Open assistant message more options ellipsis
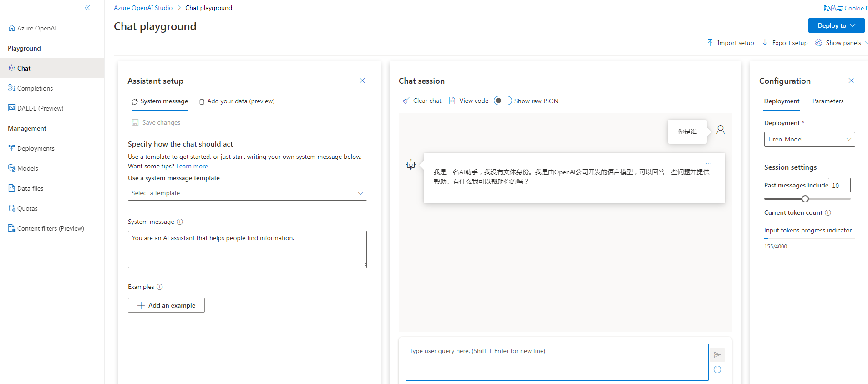The image size is (868, 384). tap(709, 163)
